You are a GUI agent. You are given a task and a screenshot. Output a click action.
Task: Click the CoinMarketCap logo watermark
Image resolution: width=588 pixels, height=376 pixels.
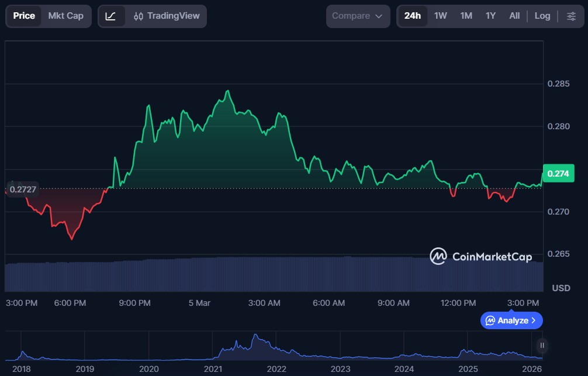(x=482, y=257)
